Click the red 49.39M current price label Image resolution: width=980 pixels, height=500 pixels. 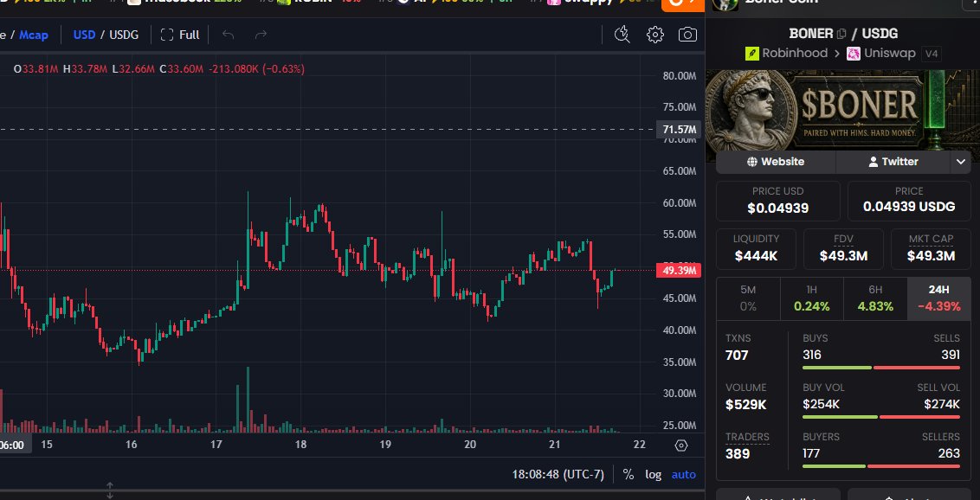click(x=679, y=270)
